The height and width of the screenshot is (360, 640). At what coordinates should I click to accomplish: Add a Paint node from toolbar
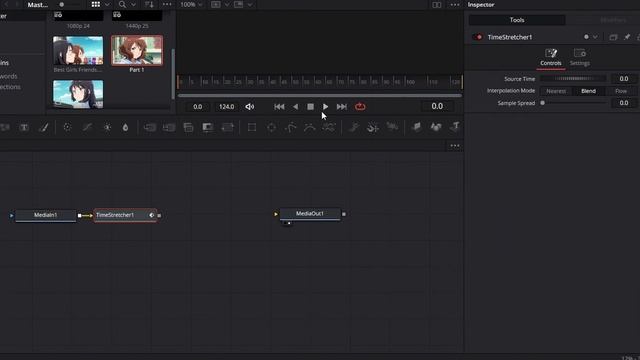coord(43,127)
